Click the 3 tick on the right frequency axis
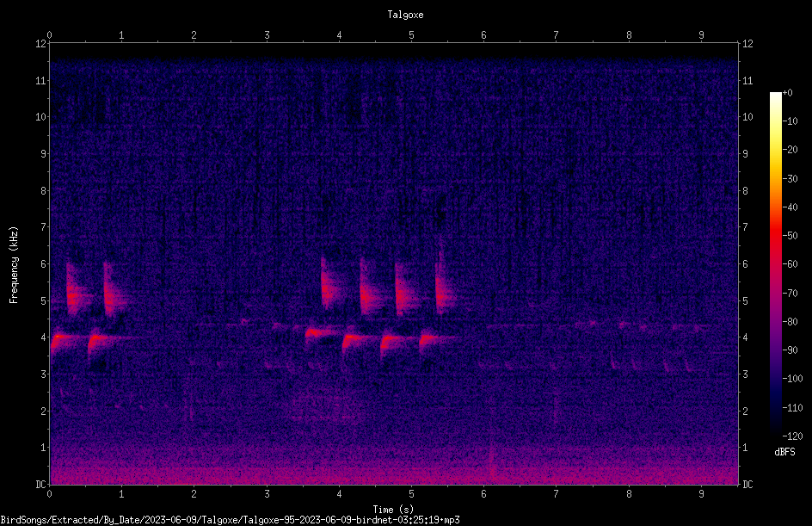The width and height of the screenshot is (812, 526). (745, 374)
